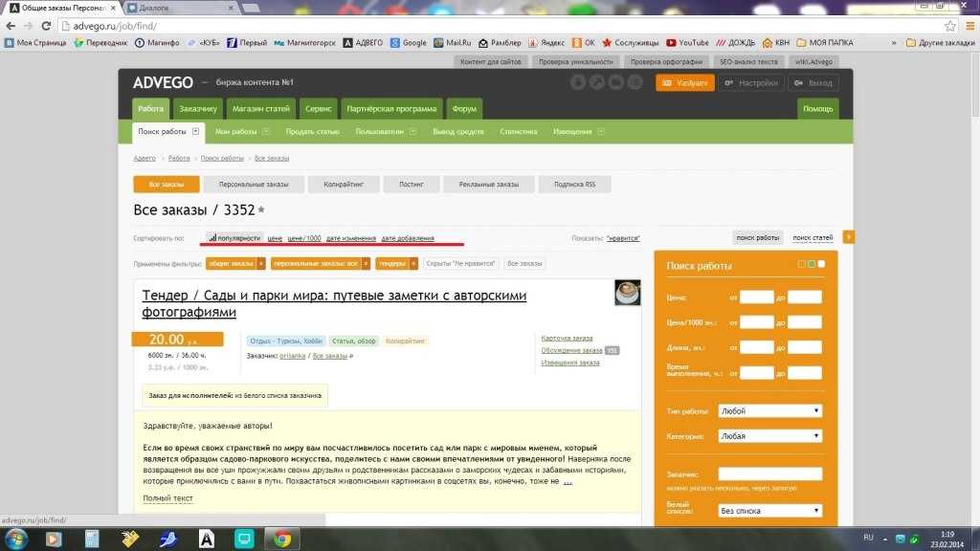Sort orders by цене/1000
The height and width of the screenshot is (551, 980).
(x=303, y=238)
